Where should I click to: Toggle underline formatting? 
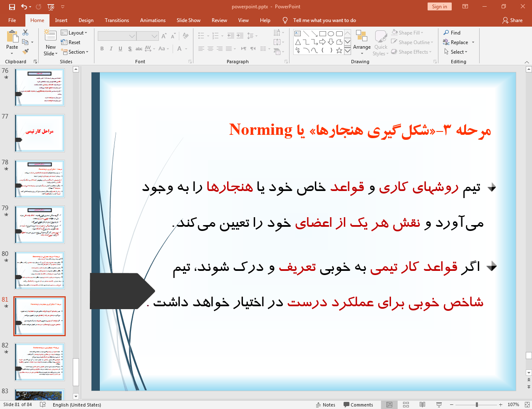(x=120, y=49)
